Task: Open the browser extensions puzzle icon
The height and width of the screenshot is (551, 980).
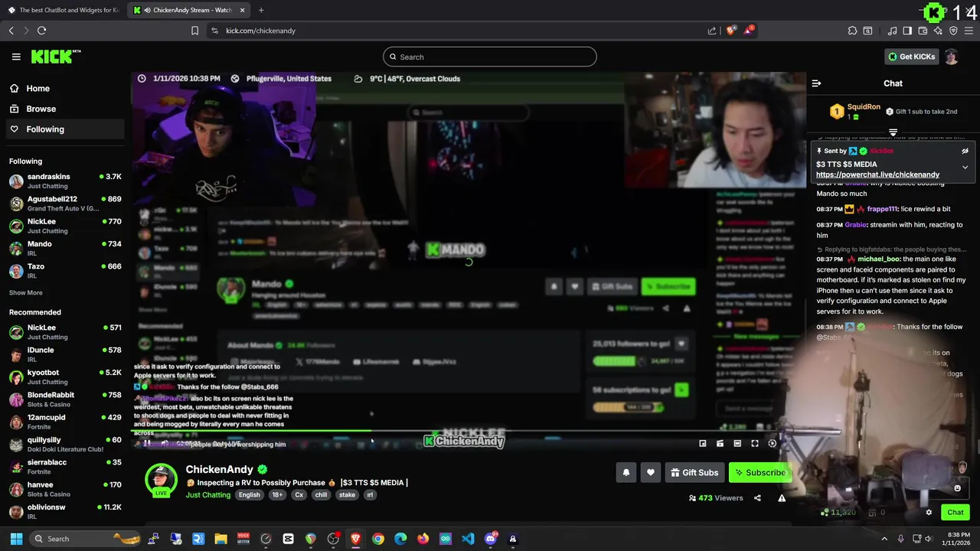Action: click(x=852, y=31)
